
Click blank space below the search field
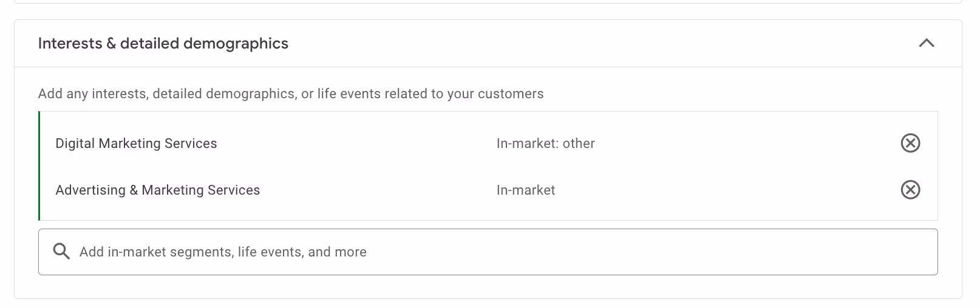pos(488,286)
